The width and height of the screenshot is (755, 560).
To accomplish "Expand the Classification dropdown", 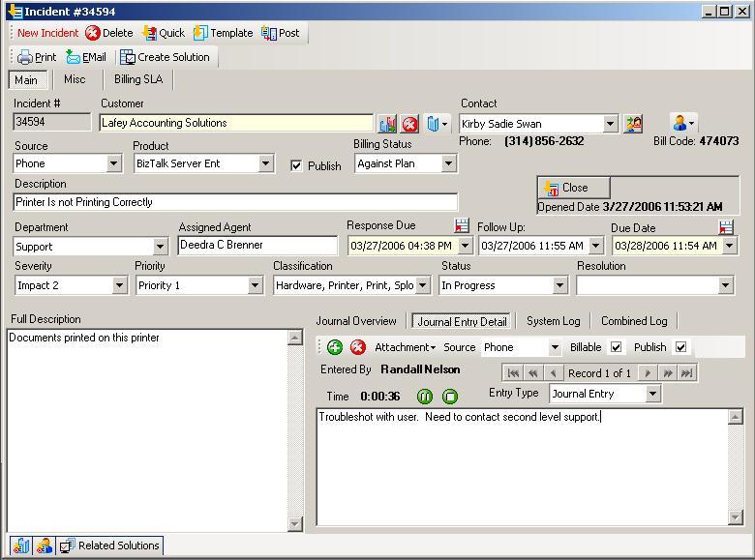I will click(422, 285).
